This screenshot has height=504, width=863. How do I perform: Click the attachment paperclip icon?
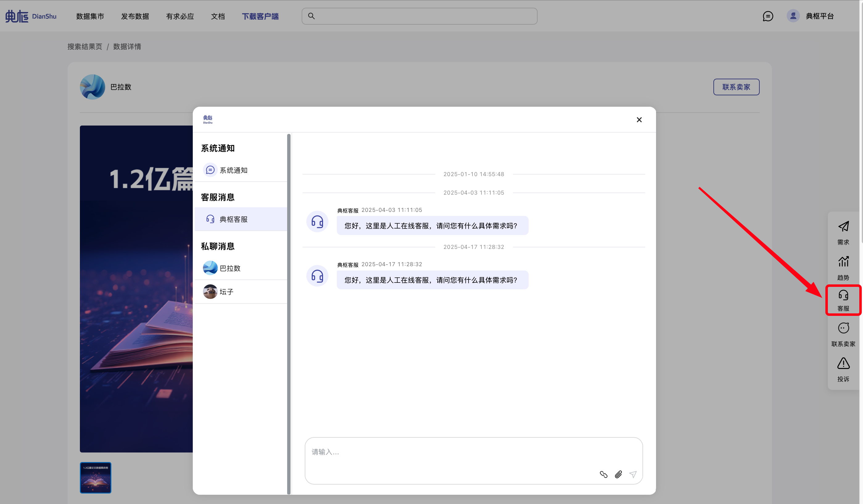click(618, 475)
